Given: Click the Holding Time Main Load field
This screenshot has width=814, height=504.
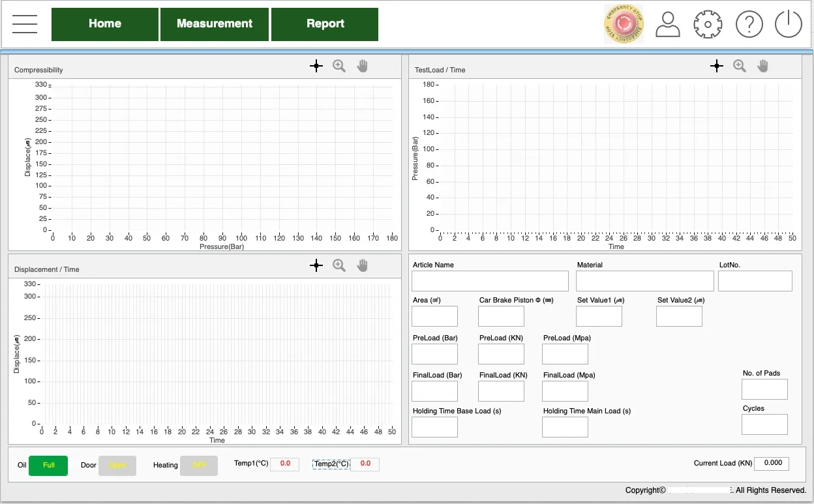Looking at the screenshot, I should pos(565,427).
